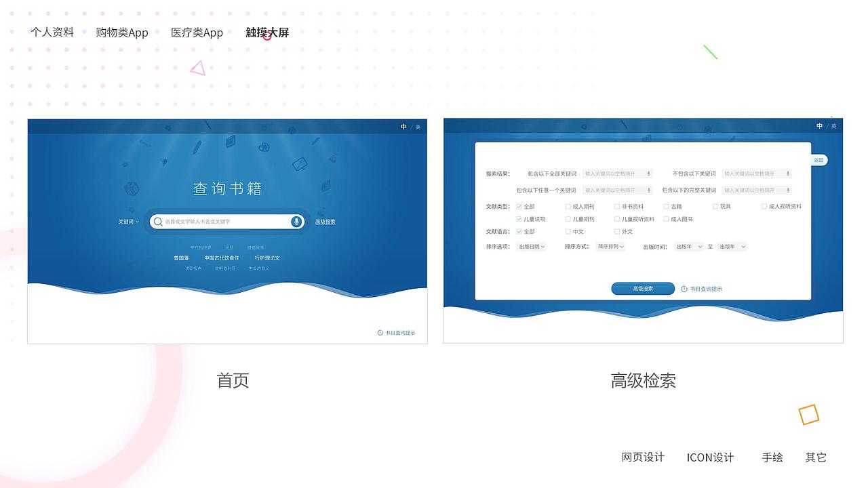Click the voice input icon in 不包含以下关键词 field
The image size is (868, 488).
(788, 174)
